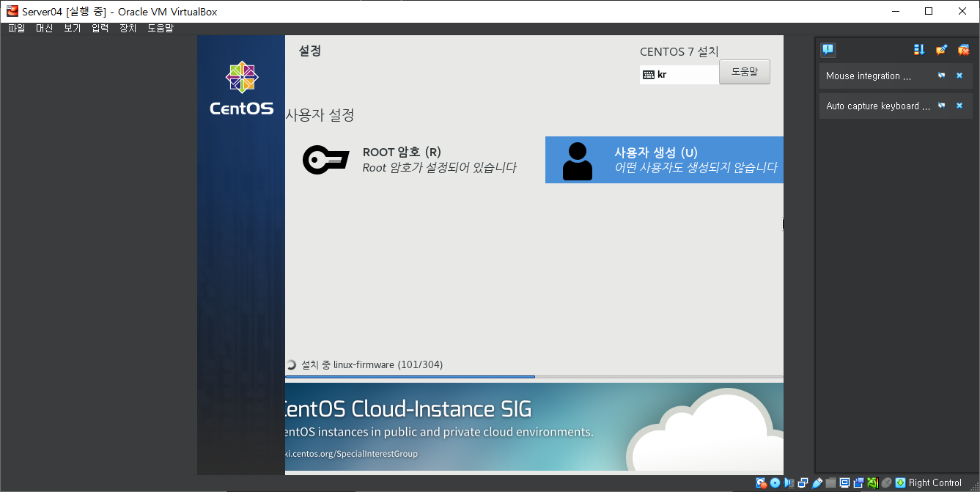
Task: Click the network adapters status icon
Action: tap(803, 482)
